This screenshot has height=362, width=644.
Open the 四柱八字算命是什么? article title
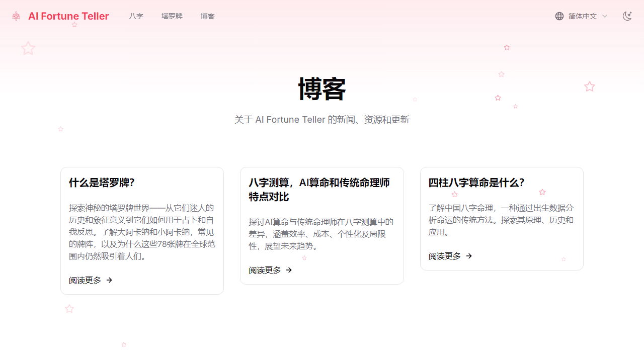pos(476,183)
